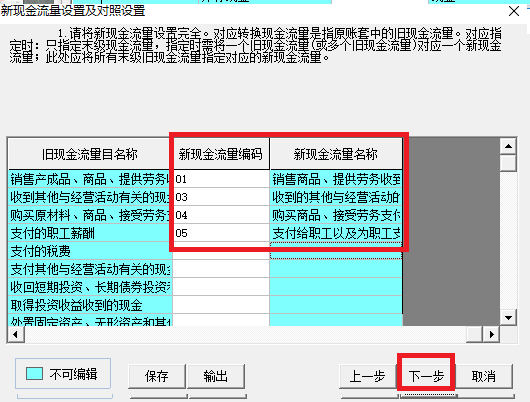Viewport: 530px width, 402px height.
Task: Click the 新现金流量名称 column header
Action: pos(336,154)
